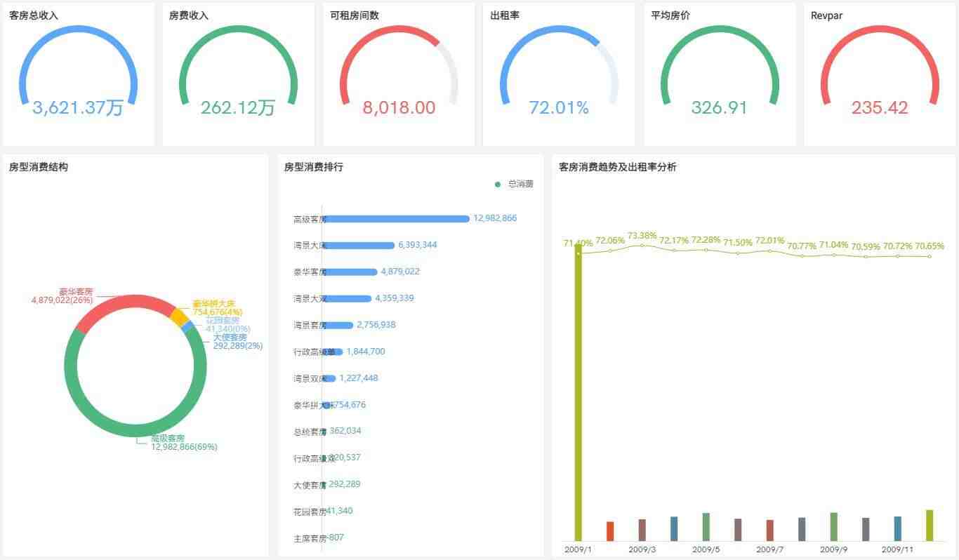Click the 总消费 legend dot in 房型消费排行
The width and height of the screenshot is (959, 560).
point(498,185)
